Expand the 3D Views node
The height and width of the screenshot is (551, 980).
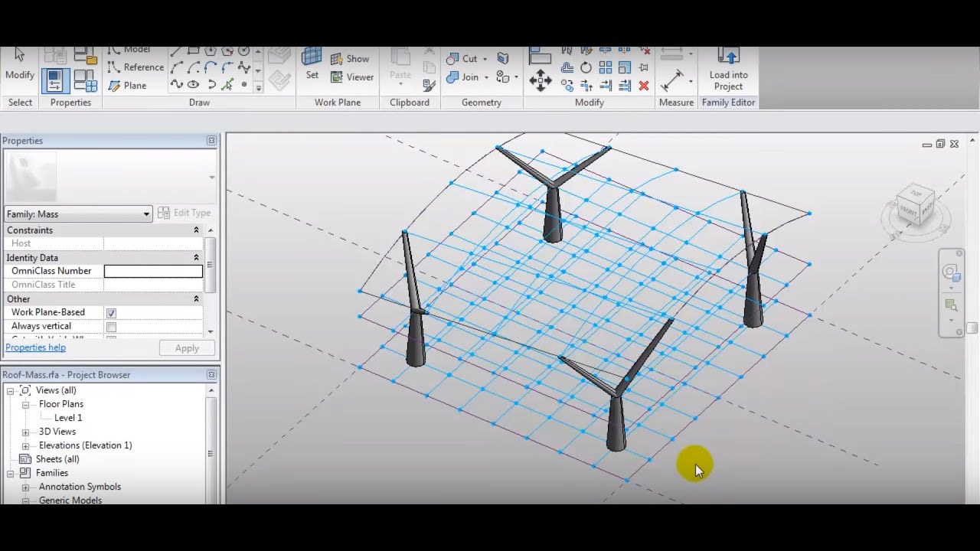coord(25,432)
